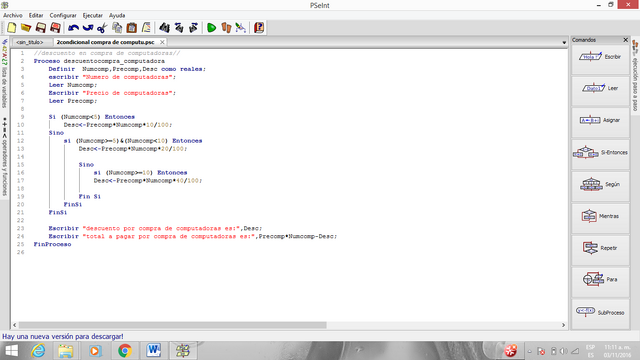Click the horizontal scrollbar thumb
Image resolution: width=640 pixels, height=360 pixels.
point(173,325)
